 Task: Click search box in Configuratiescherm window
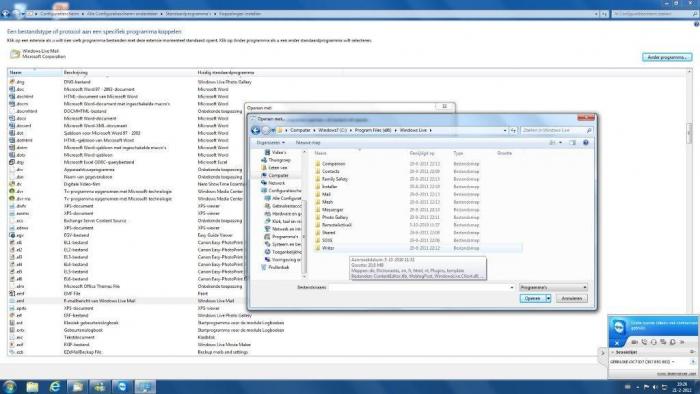tap(654, 14)
